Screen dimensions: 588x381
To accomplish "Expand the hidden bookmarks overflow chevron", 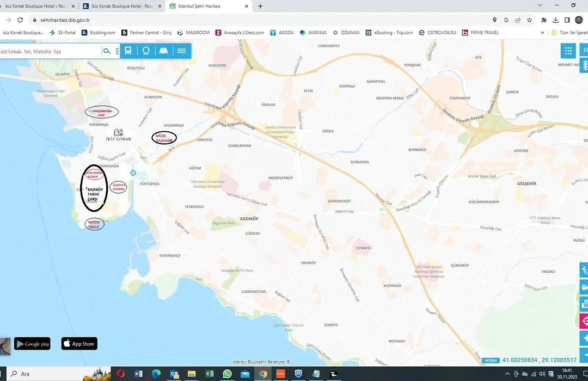I will [x=542, y=33].
